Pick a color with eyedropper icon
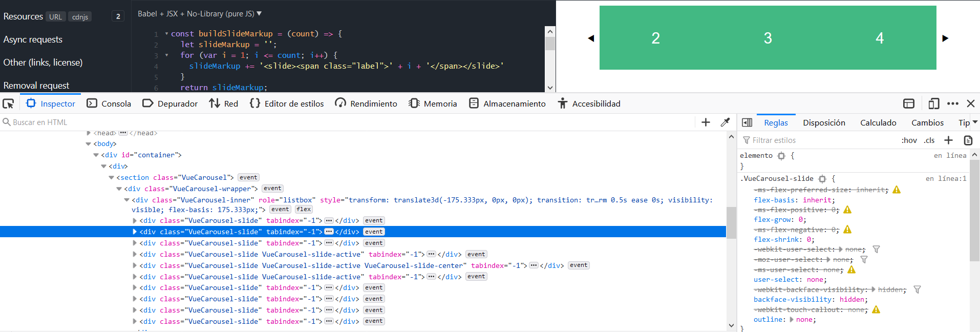The image size is (980, 332). [725, 122]
